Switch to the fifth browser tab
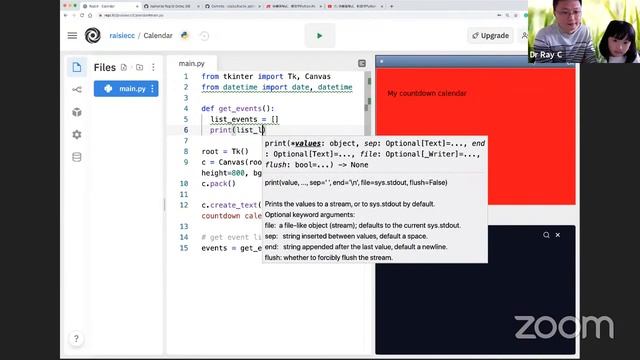The width and height of the screenshot is (640, 360). click(355, 6)
